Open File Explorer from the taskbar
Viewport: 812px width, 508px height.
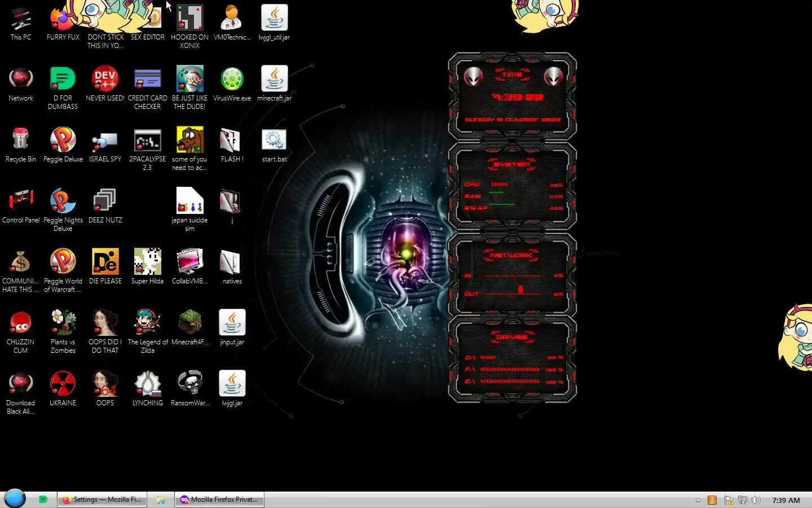coord(161,500)
